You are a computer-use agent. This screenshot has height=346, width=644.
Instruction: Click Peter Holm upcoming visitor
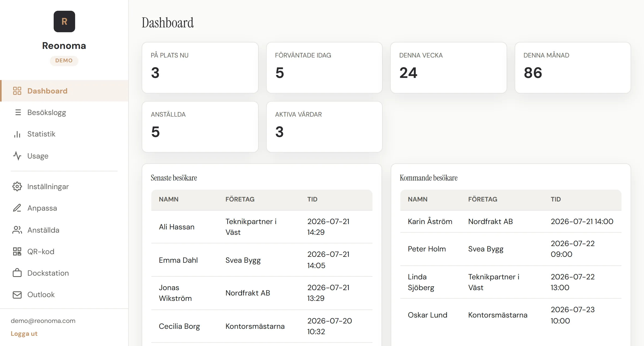(427, 249)
